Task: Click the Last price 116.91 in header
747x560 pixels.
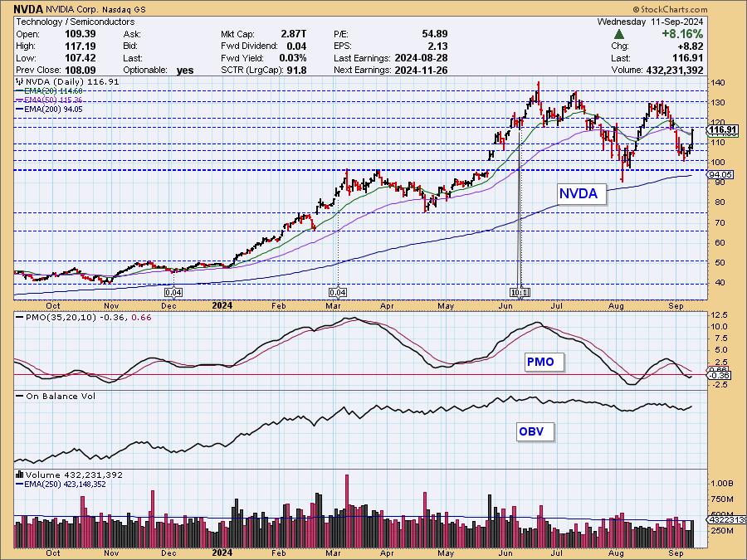Action: click(687, 58)
